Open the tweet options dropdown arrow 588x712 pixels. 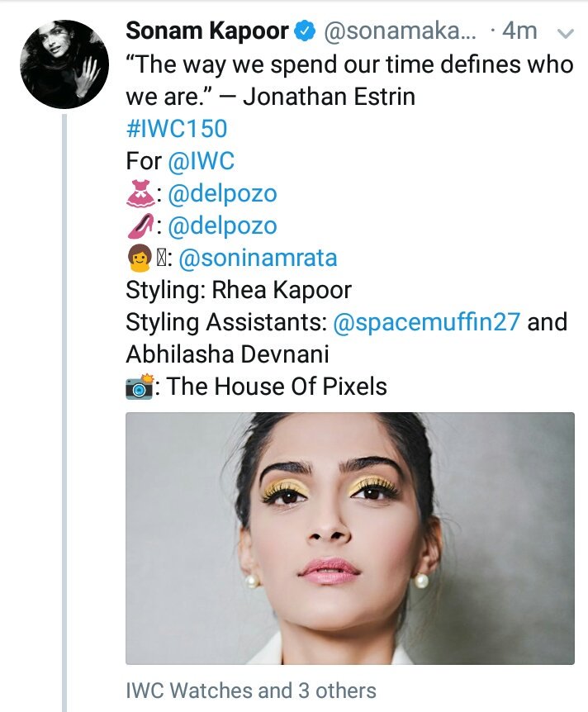click(566, 34)
